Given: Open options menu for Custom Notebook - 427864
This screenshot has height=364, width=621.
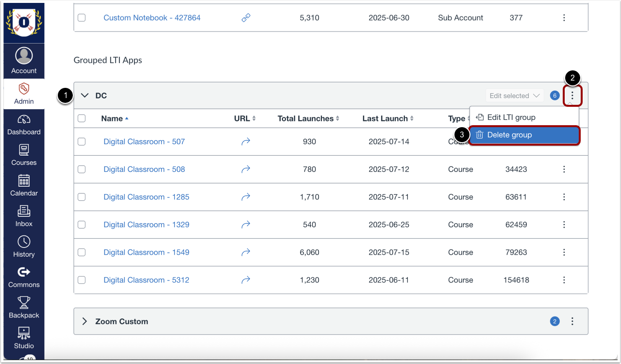Looking at the screenshot, I should tap(564, 17).
